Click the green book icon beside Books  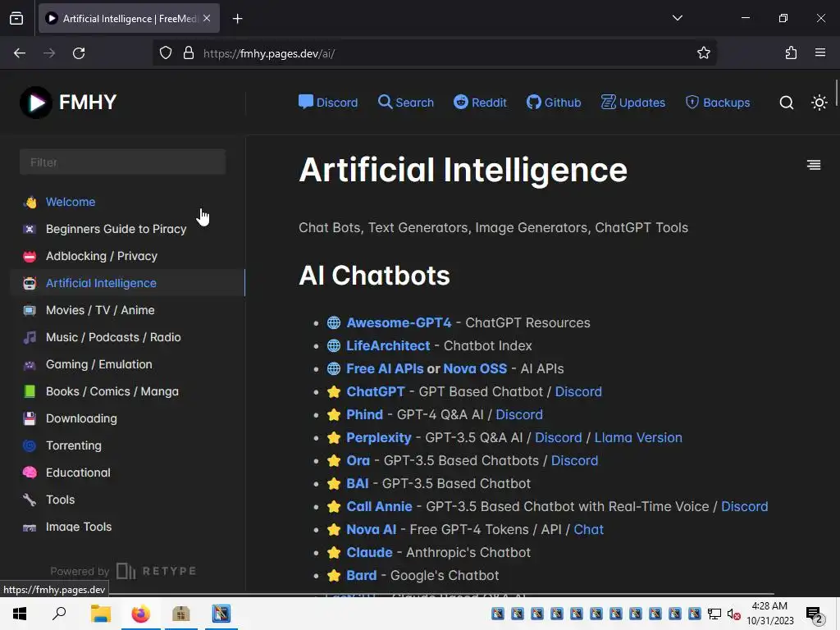pos(30,391)
